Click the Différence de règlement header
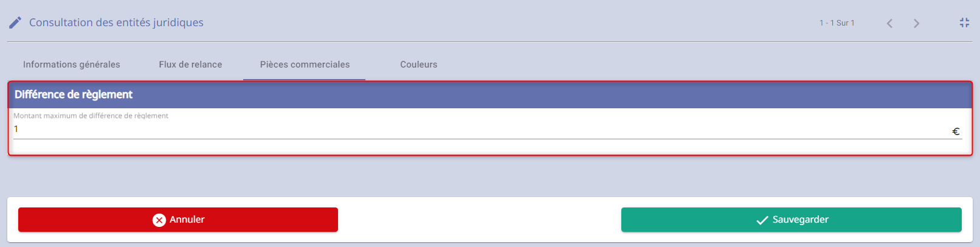 490,95
